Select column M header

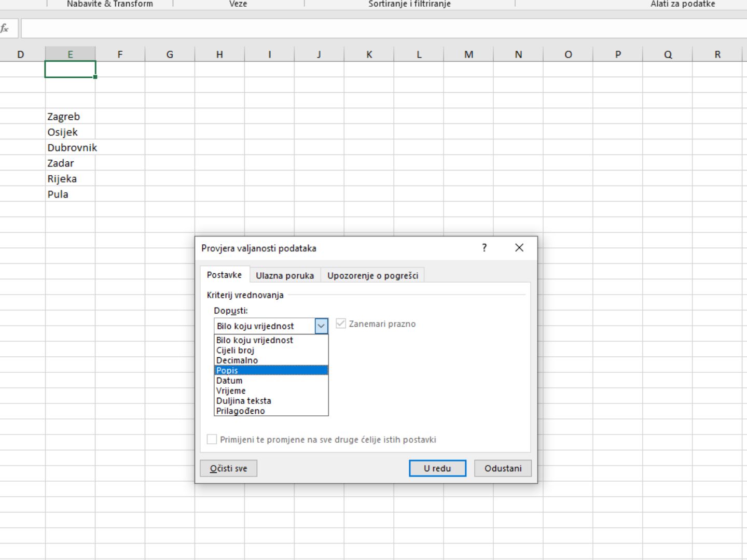point(468,54)
